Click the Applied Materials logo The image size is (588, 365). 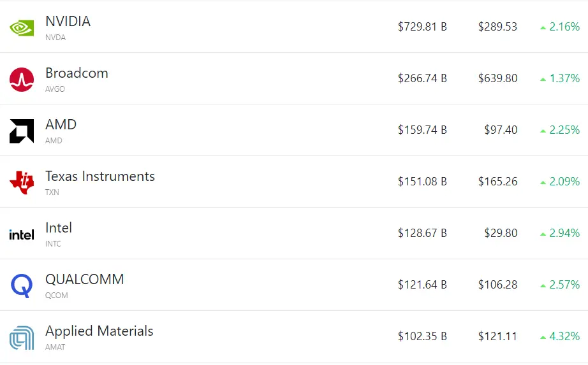click(22, 338)
